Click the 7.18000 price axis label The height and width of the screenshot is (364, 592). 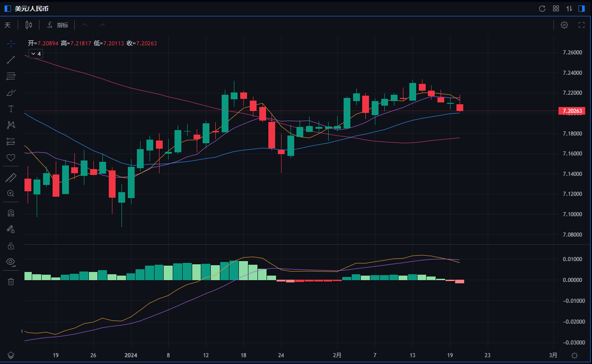[572, 134]
